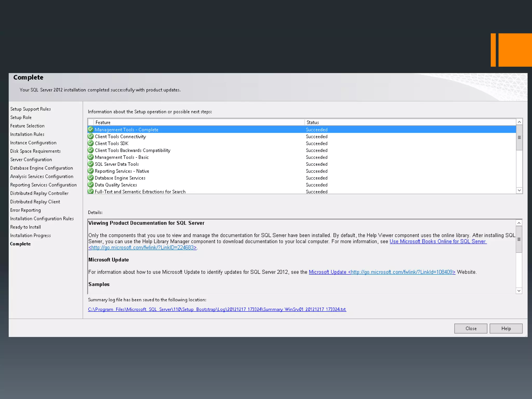Viewport: 532px width, 399px height.
Task: Open the Summary log file path link
Action: tap(217, 309)
